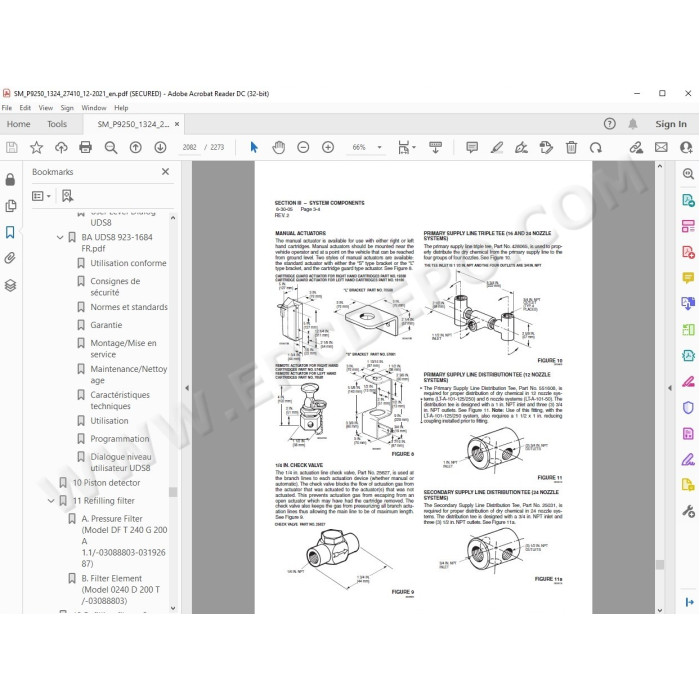Switch to the Home tab

coord(18,124)
